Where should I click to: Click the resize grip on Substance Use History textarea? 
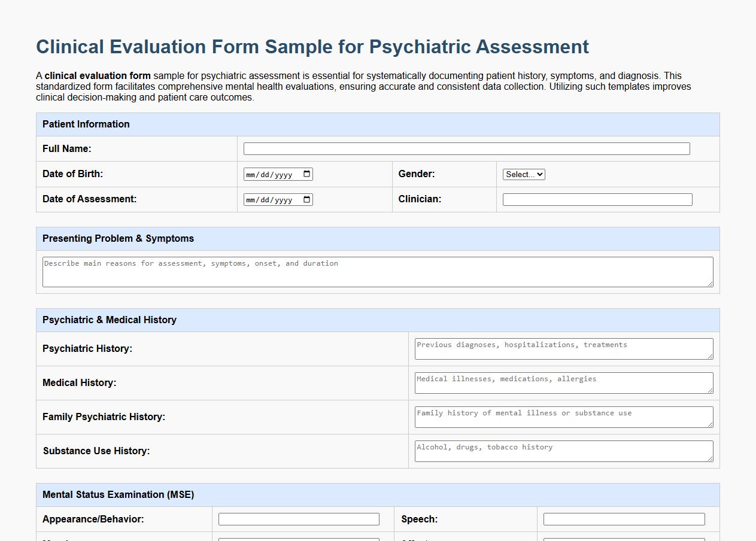(710, 460)
